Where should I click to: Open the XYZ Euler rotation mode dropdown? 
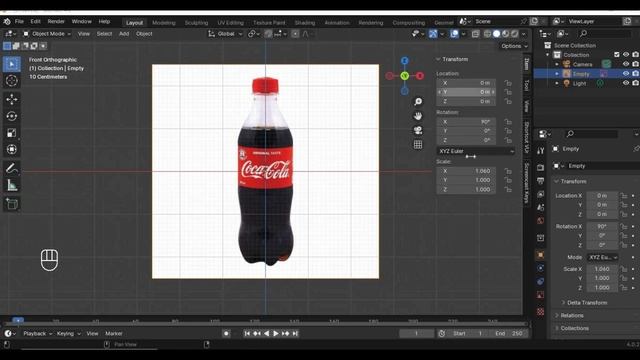tap(476, 151)
